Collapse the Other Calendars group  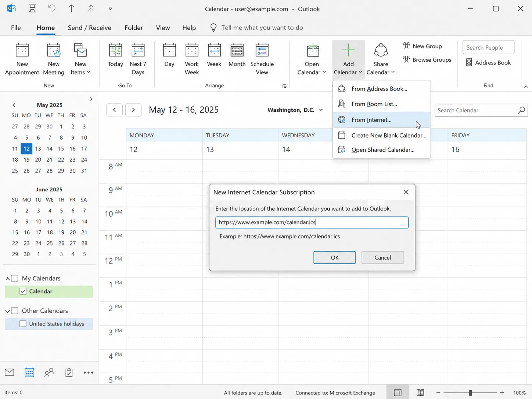(7, 311)
